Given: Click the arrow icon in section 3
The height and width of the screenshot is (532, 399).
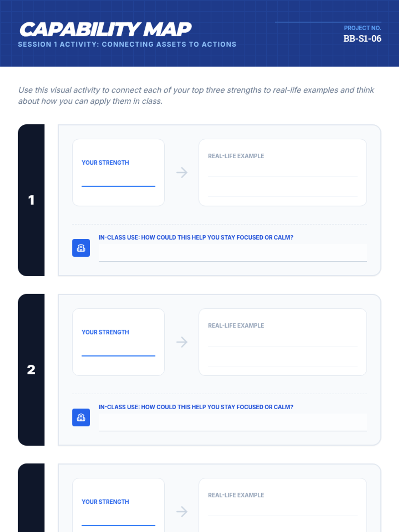Looking at the screenshot, I should pyautogui.click(x=182, y=511).
